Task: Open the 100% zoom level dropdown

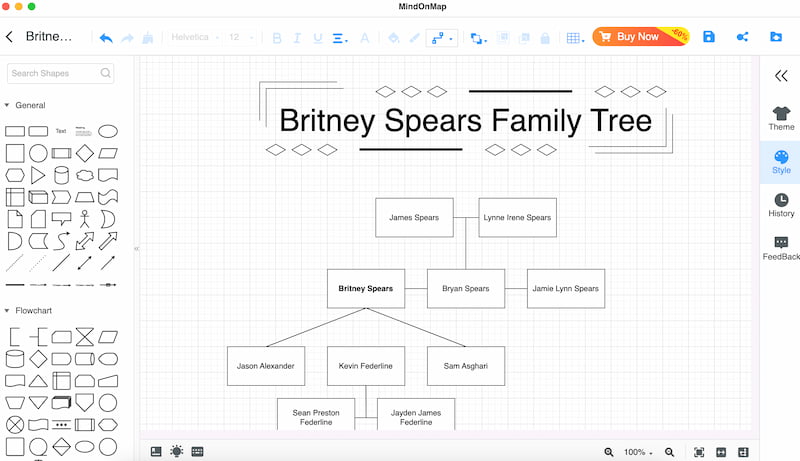Action: (x=638, y=452)
